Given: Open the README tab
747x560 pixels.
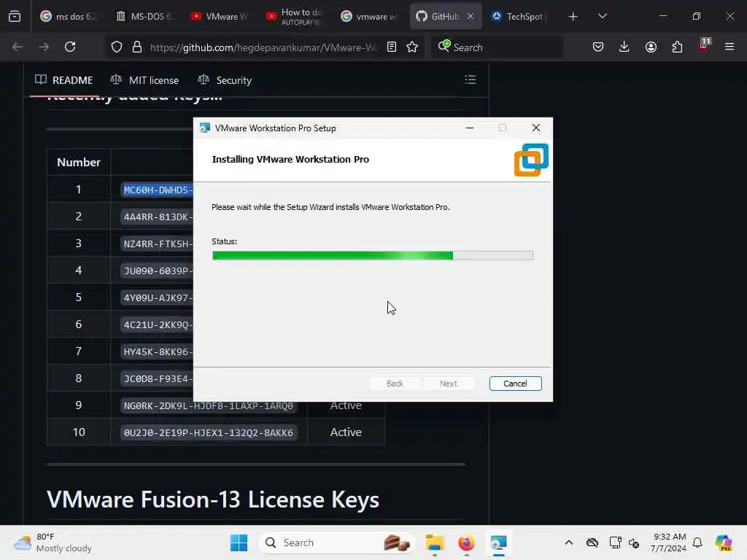Looking at the screenshot, I should click(x=64, y=80).
